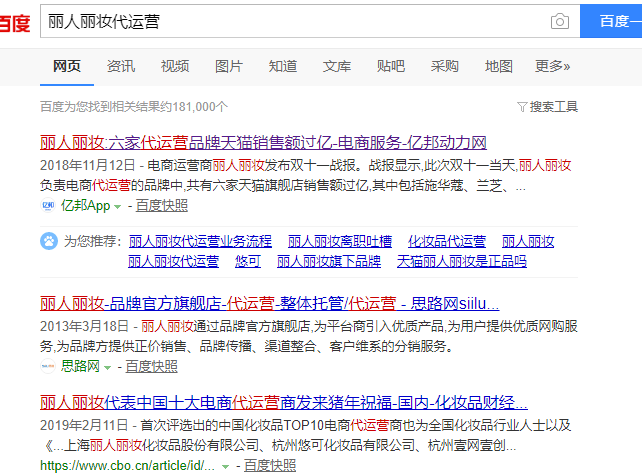Click the Baidu logo
The height and width of the screenshot is (476, 642).
(x=15, y=23)
